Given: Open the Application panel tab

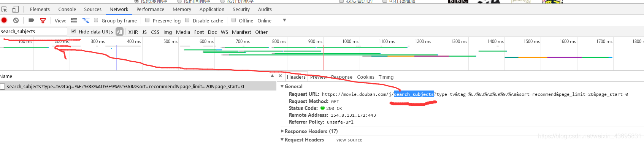Looking at the screenshot, I should (x=212, y=9).
